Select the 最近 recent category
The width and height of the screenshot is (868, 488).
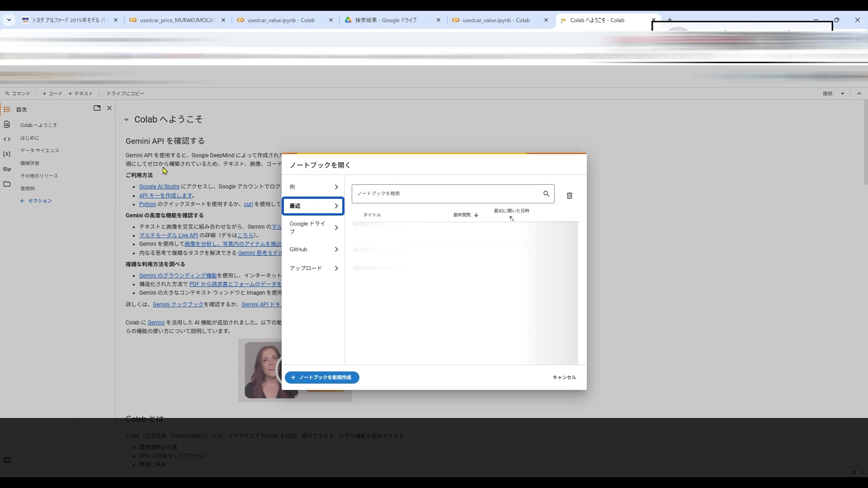313,206
